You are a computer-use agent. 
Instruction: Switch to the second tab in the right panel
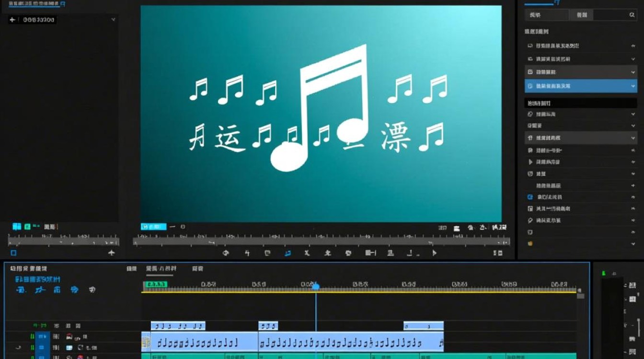(x=581, y=15)
